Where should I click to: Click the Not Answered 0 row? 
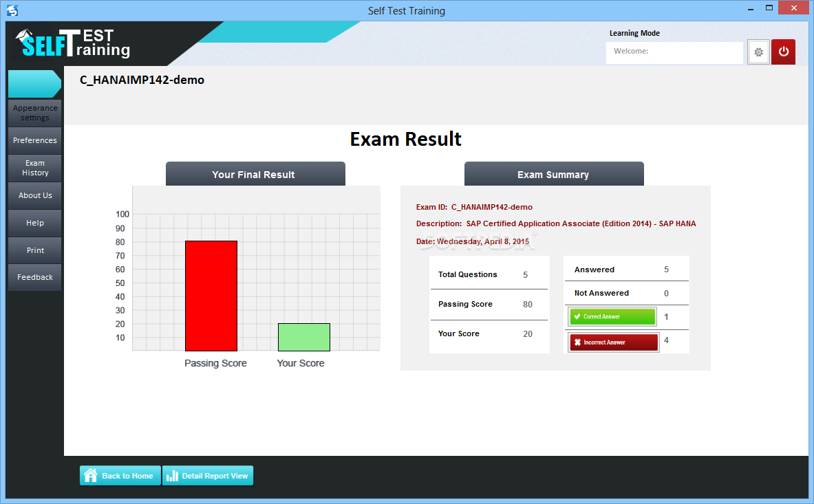click(x=627, y=293)
